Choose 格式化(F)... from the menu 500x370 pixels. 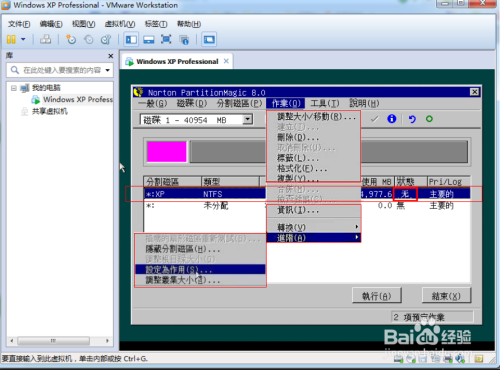pyautogui.click(x=302, y=168)
